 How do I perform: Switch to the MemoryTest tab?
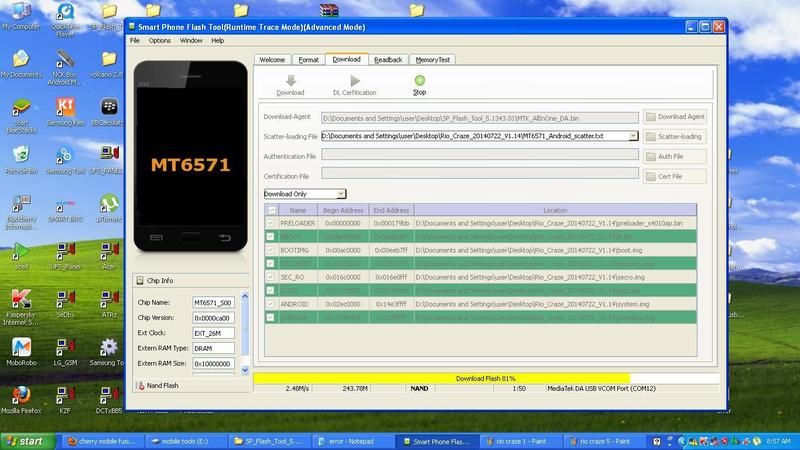tap(433, 60)
